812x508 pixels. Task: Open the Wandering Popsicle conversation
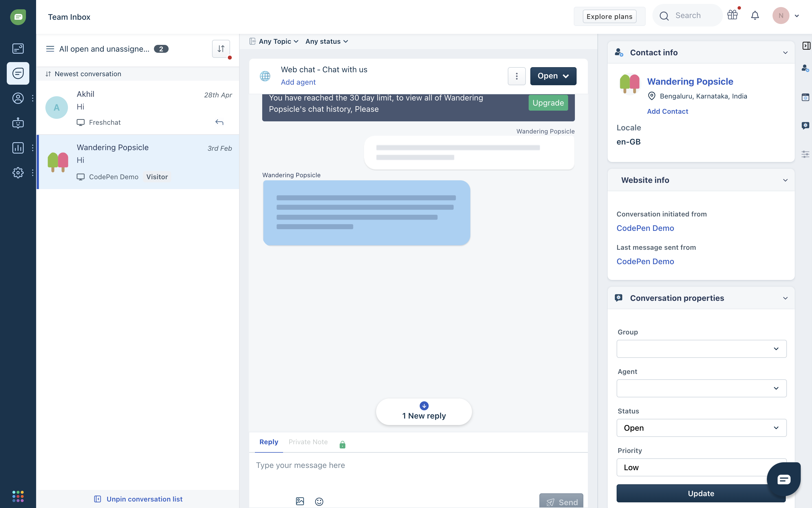coord(138,162)
